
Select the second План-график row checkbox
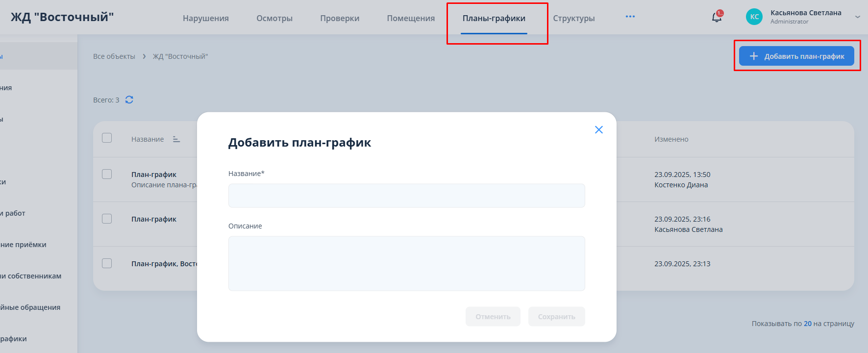(107, 219)
